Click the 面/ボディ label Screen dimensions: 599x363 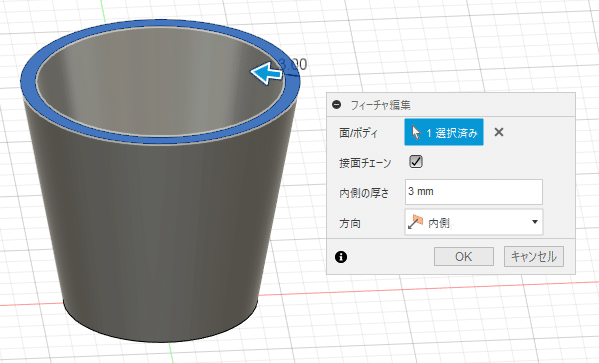click(358, 133)
